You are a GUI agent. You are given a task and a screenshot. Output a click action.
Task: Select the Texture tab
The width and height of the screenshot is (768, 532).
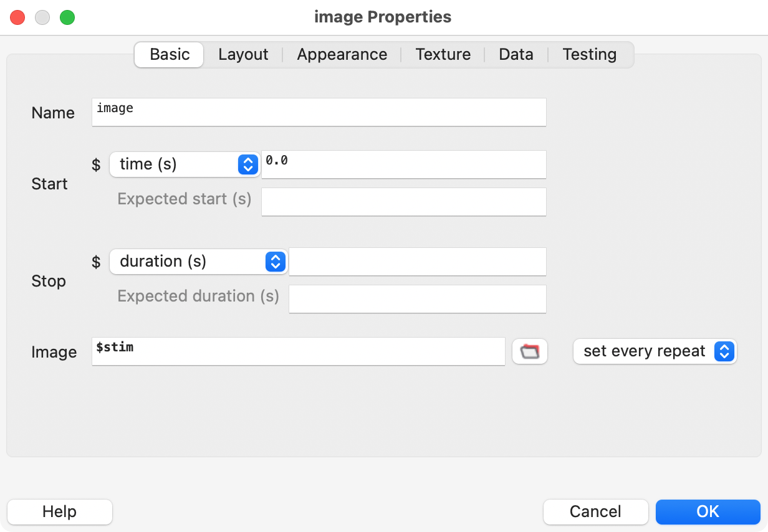tap(443, 55)
